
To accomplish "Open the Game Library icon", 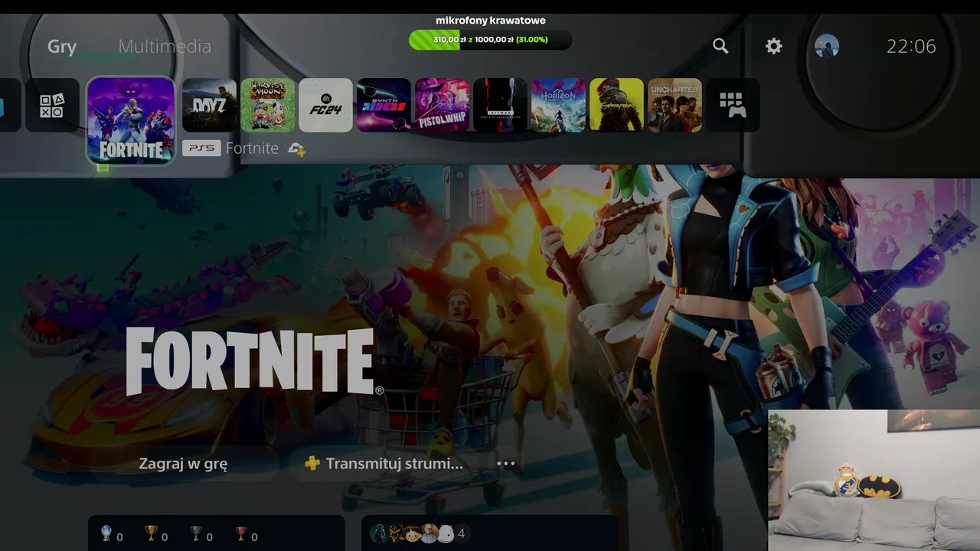I will click(733, 106).
